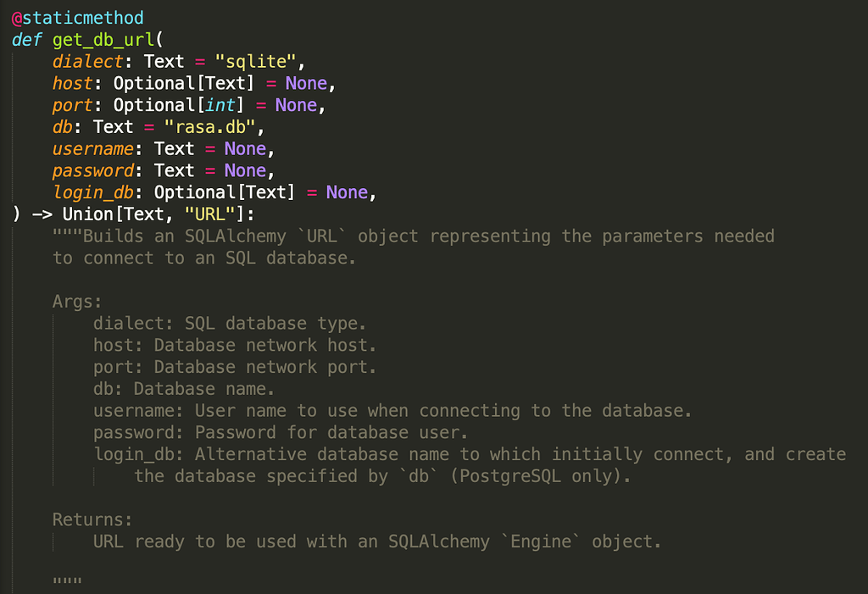Viewport: 868px width, 594px height.
Task: Click "Database name." in the docstring
Action: point(203,389)
